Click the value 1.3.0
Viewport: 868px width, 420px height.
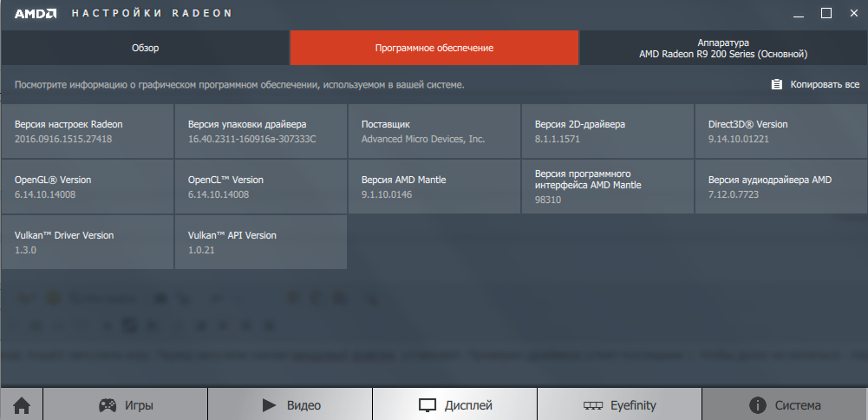tap(25, 250)
